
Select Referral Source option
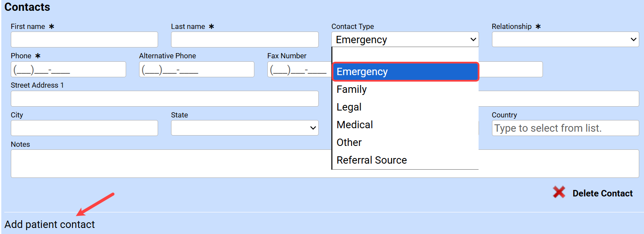tap(405, 160)
